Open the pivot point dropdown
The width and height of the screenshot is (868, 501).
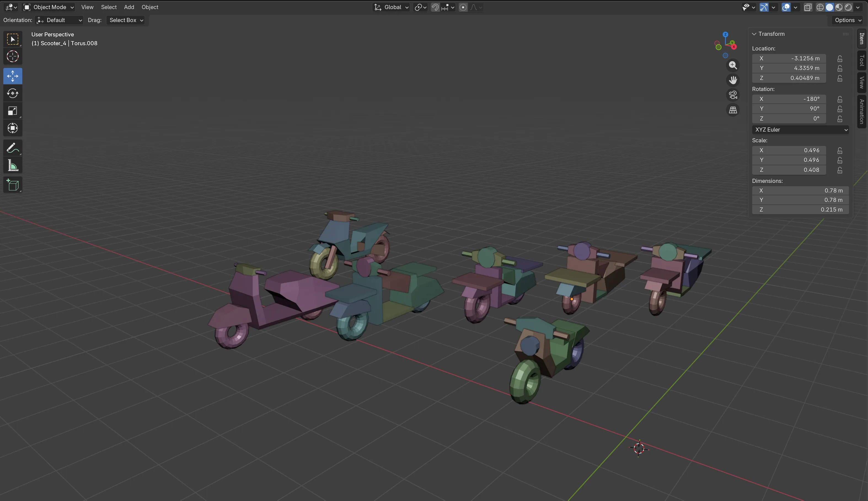coord(420,7)
